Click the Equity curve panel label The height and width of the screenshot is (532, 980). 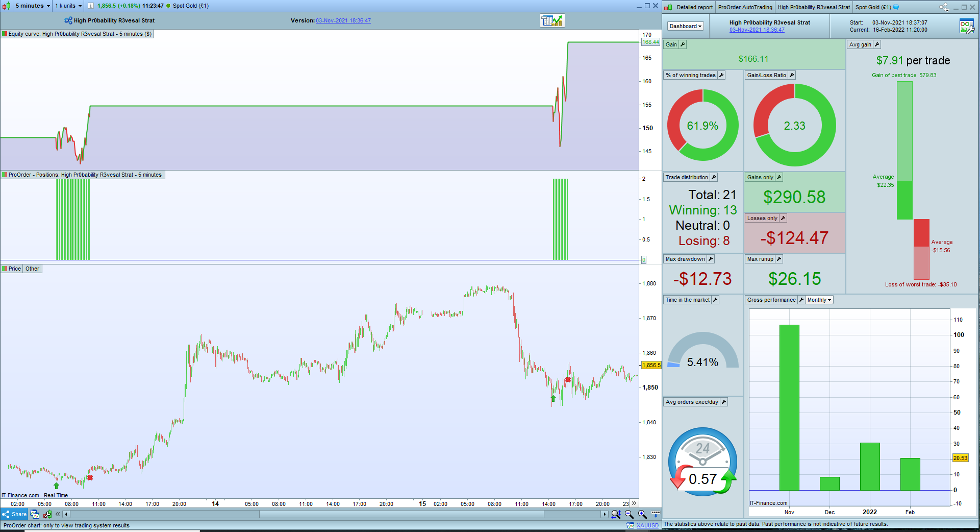(x=77, y=34)
